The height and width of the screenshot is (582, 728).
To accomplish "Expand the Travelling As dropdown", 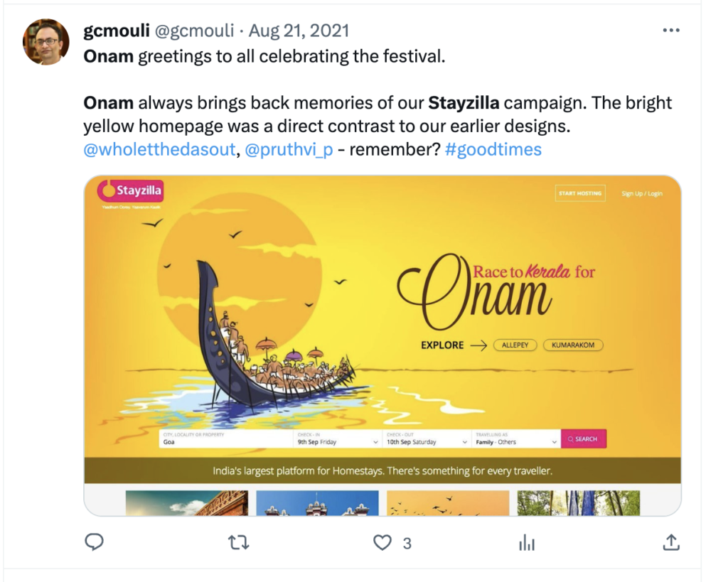I will pyautogui.click(x=516, y=441).
